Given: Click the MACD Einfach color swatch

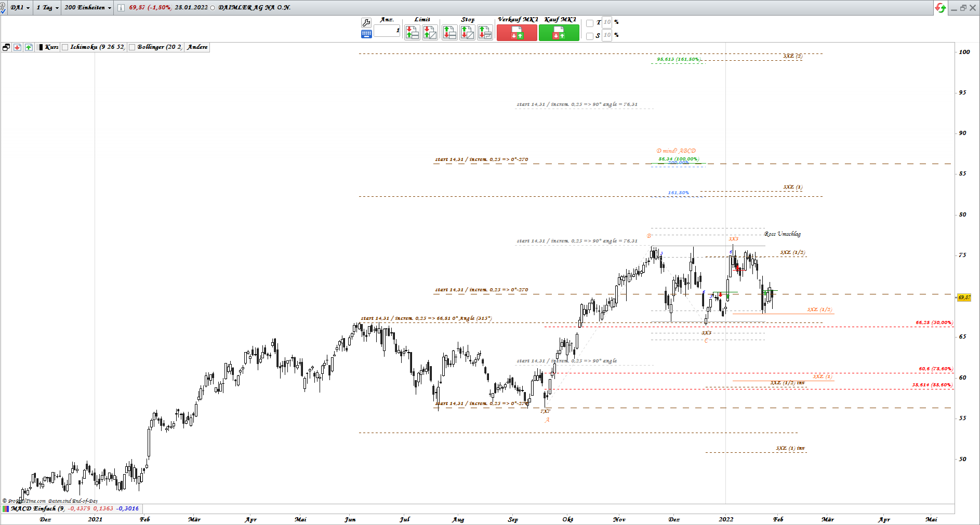Looking at the screenshot, I should (6, 509).
